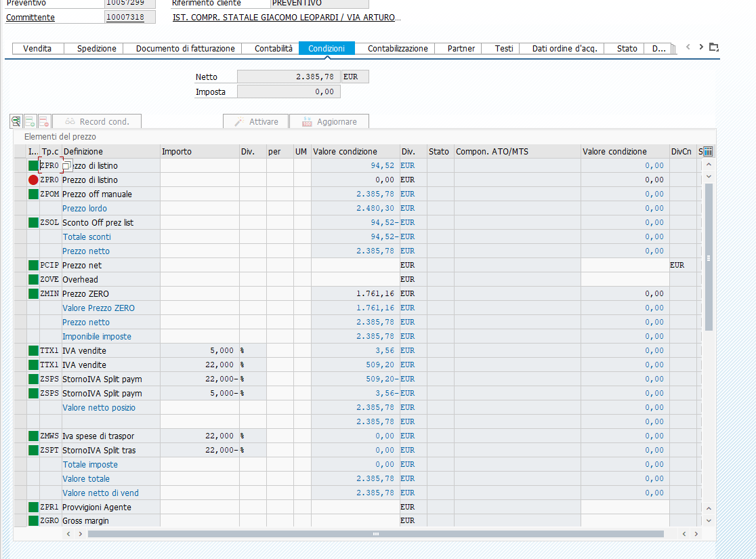Click the horizontal scrollbar of the table
Viewport: 756px width, 559px height.
pos(375,534)
